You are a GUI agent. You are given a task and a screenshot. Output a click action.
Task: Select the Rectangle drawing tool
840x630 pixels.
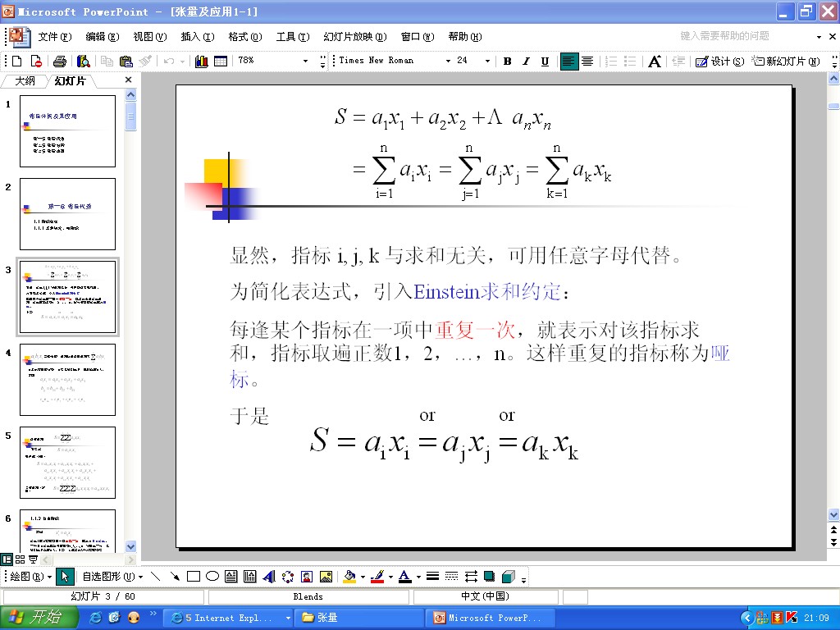pyautogui.click(x=194, y=577)
